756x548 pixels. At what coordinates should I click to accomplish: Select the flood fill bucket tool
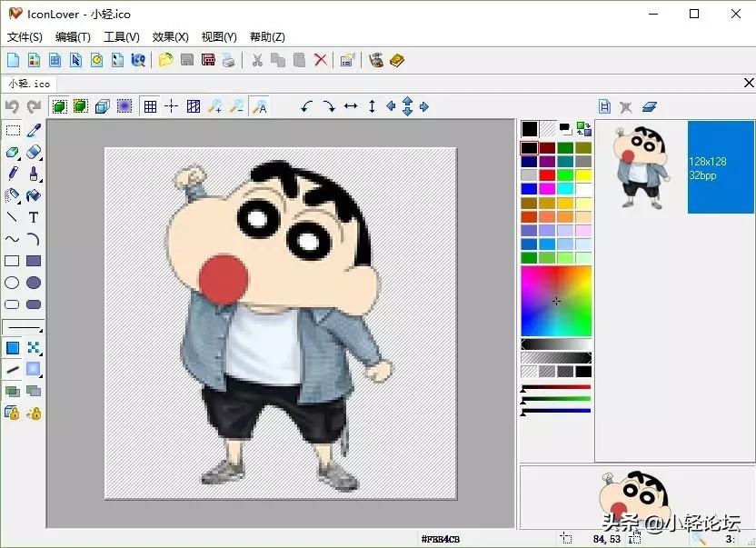click(x=34, y=195)
